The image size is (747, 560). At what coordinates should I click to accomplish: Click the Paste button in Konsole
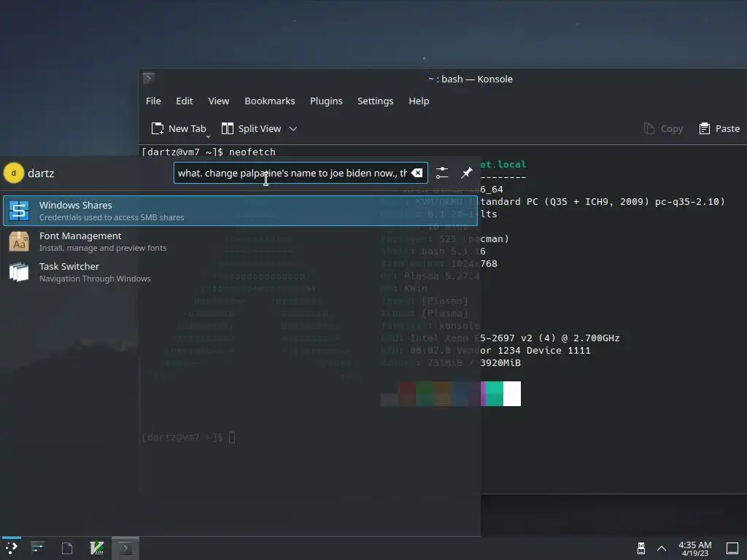[719, 128]
